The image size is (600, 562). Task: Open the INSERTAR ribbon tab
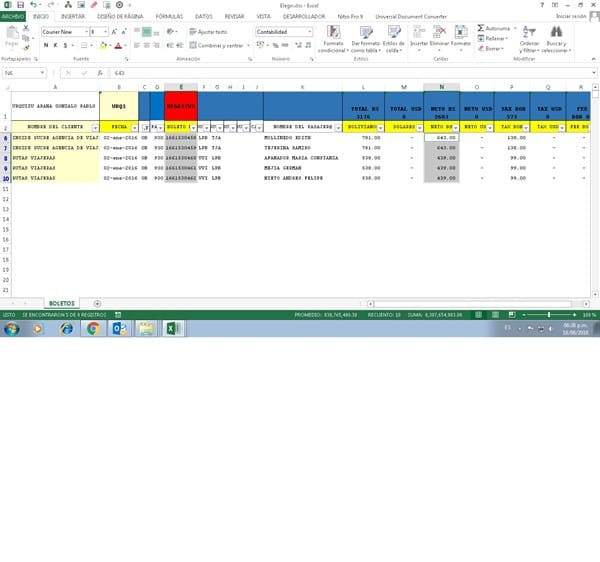click(x=73, y=17)
